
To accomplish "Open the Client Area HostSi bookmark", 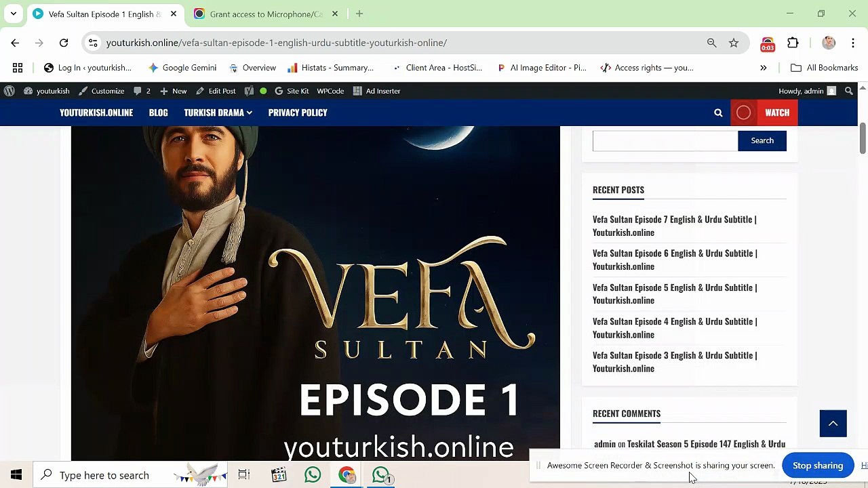I will point(437,68).
